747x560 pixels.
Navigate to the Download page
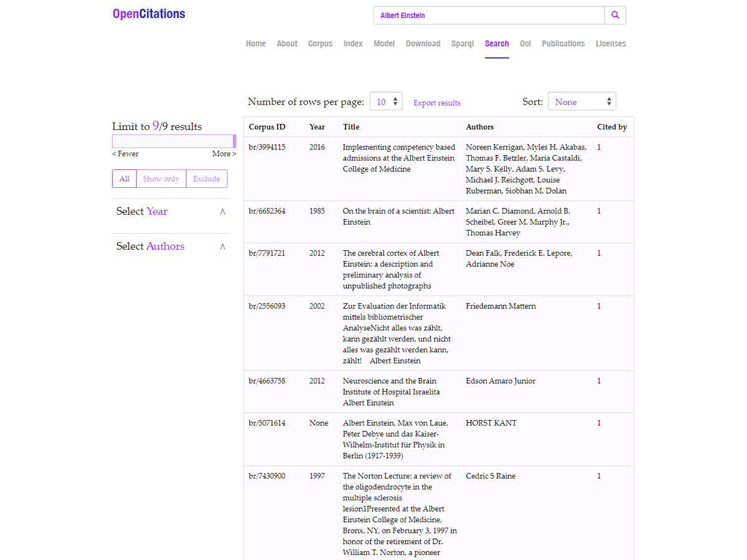pyautogui.click(x=423, y=44)
